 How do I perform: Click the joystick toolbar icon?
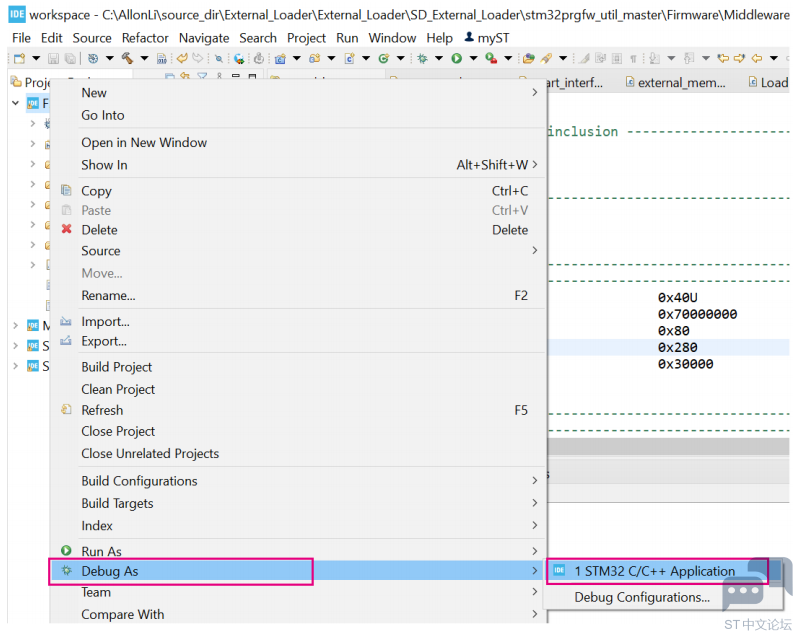(259, 58)
